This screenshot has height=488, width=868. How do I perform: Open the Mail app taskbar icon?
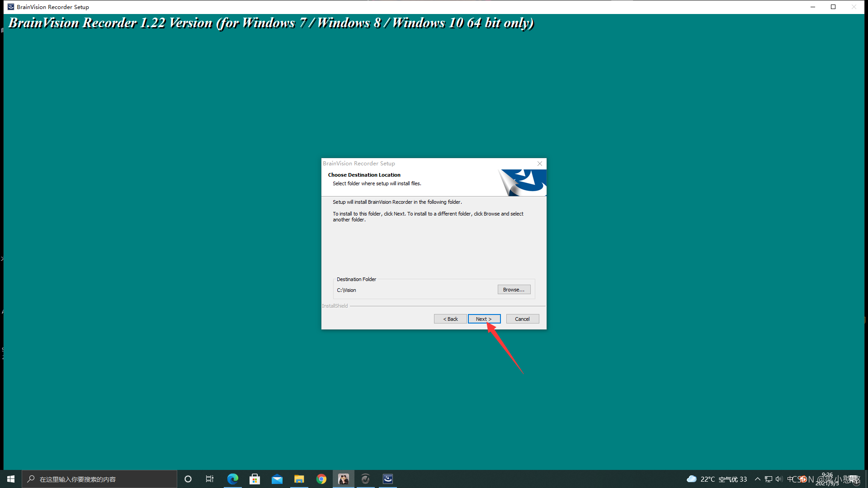(277, 479)
